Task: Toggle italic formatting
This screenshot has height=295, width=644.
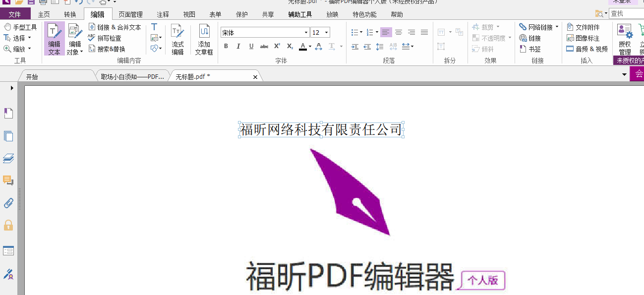Action: click(x=238, y=47)
